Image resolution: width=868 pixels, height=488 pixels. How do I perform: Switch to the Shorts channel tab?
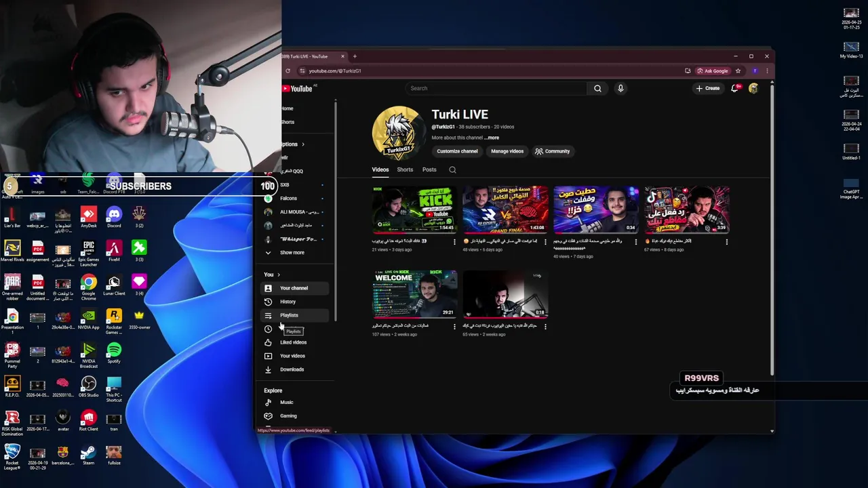405,169
